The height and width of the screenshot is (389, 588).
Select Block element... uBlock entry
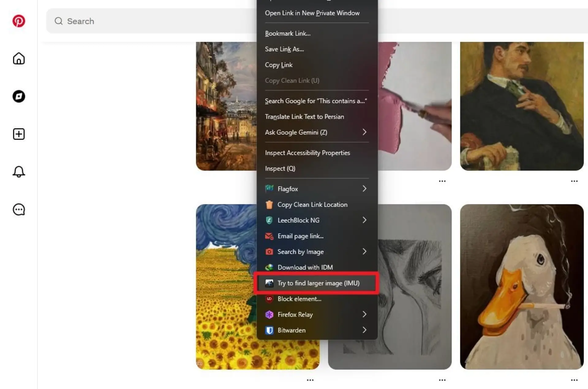click(x=317, y=299)
